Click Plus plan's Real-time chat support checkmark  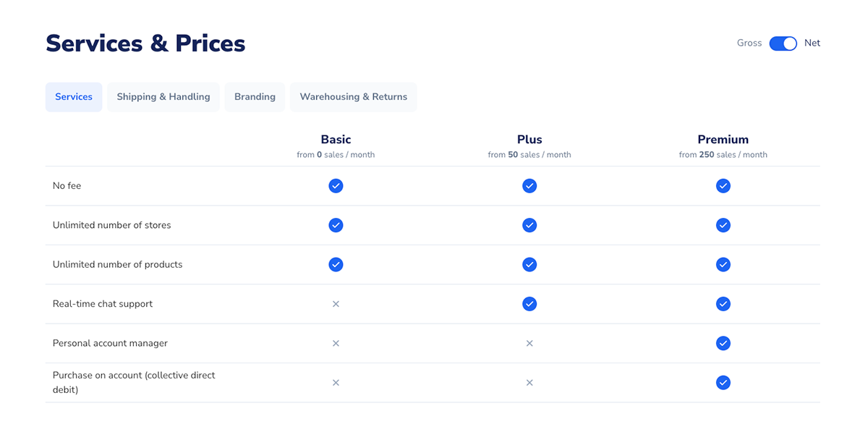click(x=529, y=304)
